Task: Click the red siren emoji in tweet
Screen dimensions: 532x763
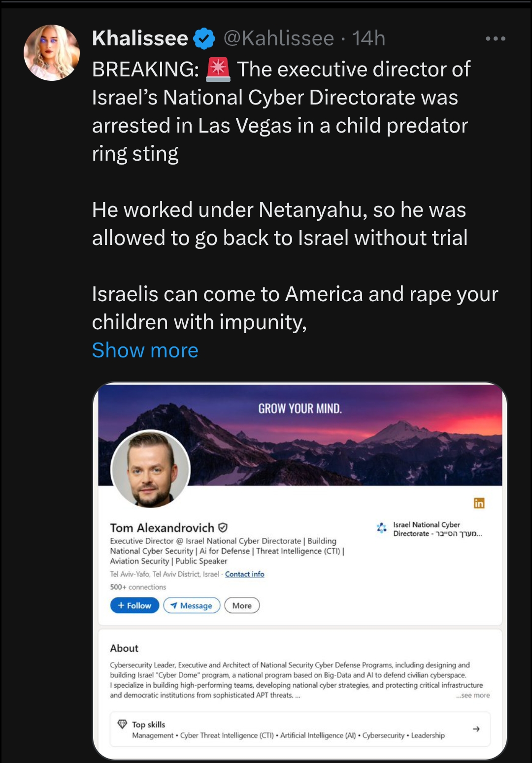Action: pyautogui.click(x=218, y=69)
